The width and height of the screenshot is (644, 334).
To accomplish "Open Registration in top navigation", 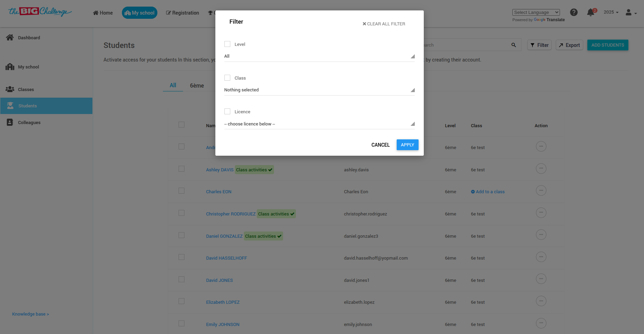I will tap(183, 13).
